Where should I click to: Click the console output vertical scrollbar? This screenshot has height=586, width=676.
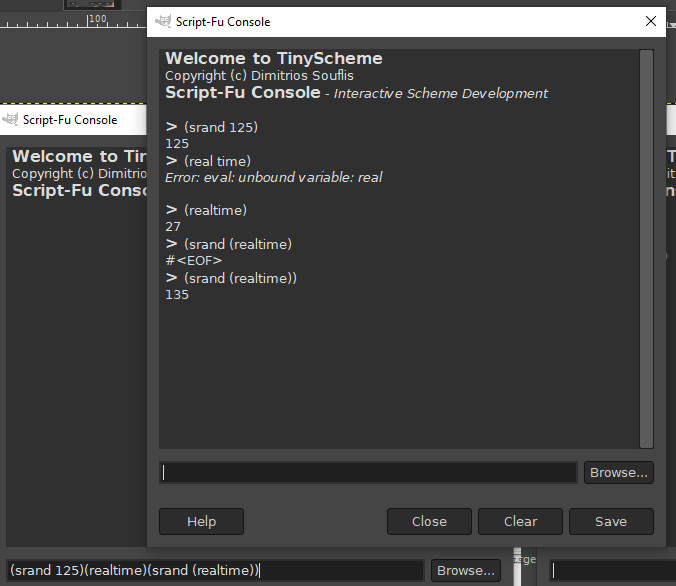tap(646, 249)
